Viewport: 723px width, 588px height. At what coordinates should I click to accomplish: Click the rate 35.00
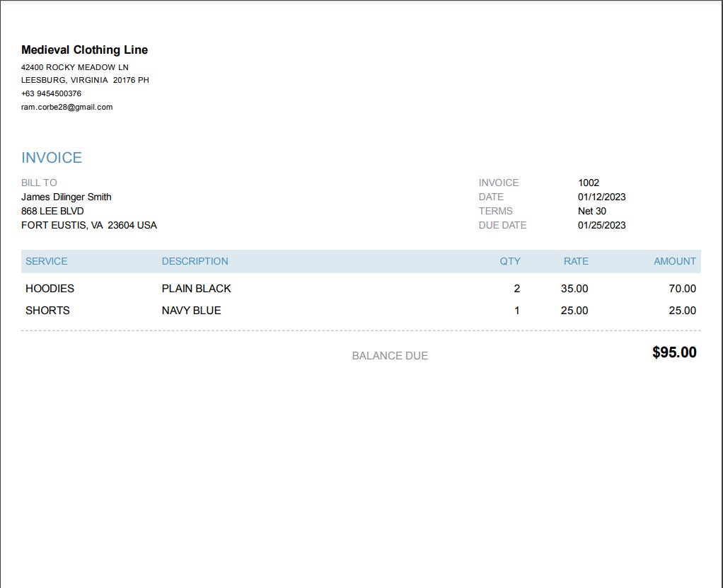click(x=574, y=289)
